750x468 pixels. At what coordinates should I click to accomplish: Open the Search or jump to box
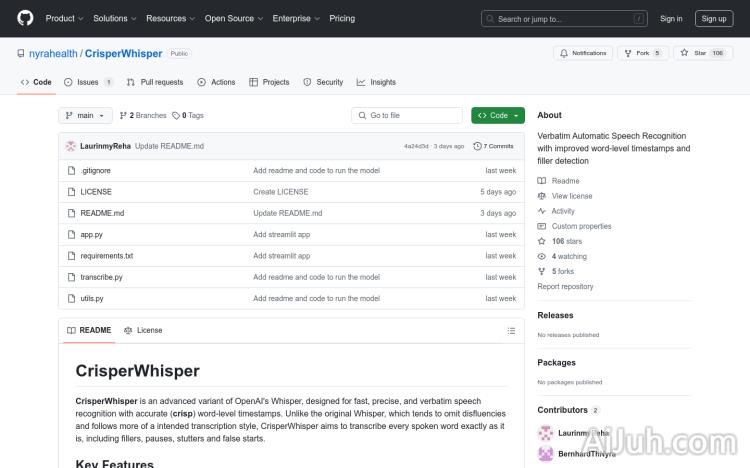[564, 18]
